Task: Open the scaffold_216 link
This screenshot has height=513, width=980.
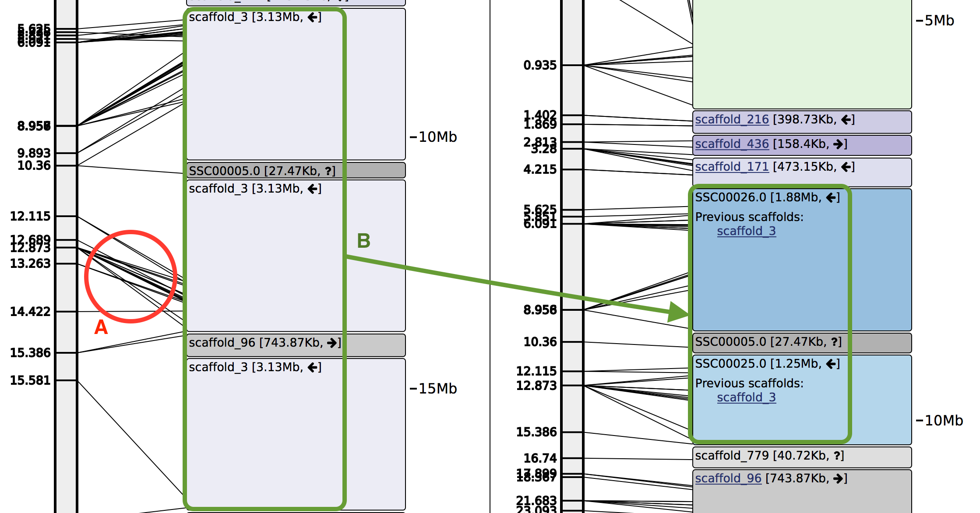Action: (732, 119)
